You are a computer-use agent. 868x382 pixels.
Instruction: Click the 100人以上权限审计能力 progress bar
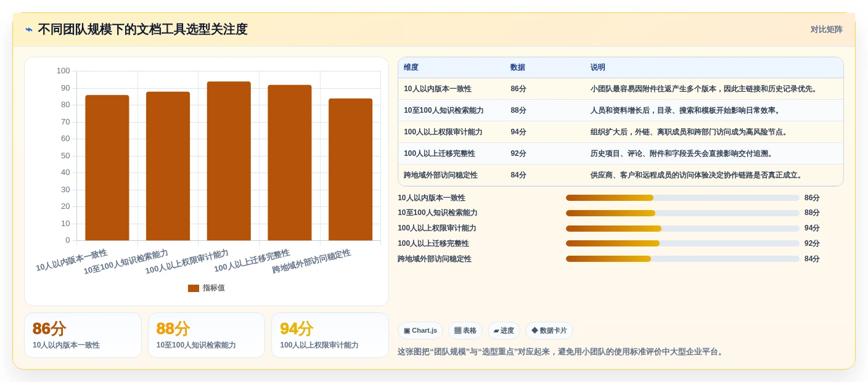(x=682, y=229)
